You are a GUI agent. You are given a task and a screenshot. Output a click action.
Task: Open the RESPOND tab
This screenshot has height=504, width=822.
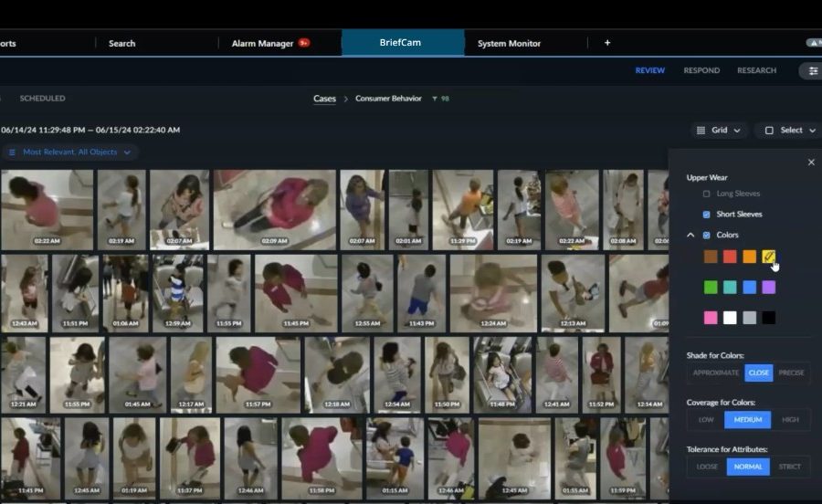point(701,70)
